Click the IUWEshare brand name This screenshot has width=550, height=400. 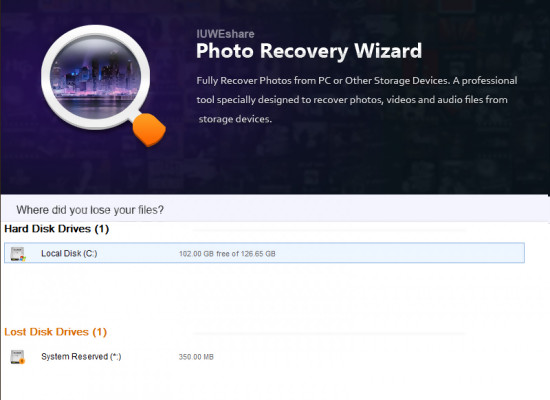coord(225,34)
